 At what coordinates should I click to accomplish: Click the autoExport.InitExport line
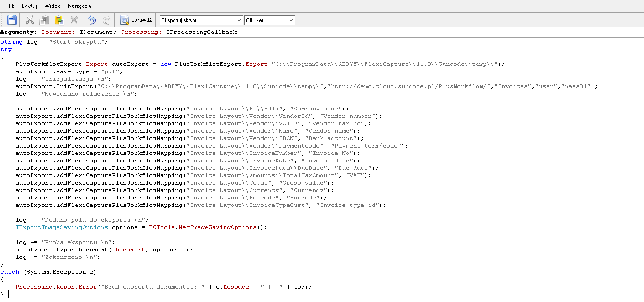pyautogui.click(x=307, y=86)
